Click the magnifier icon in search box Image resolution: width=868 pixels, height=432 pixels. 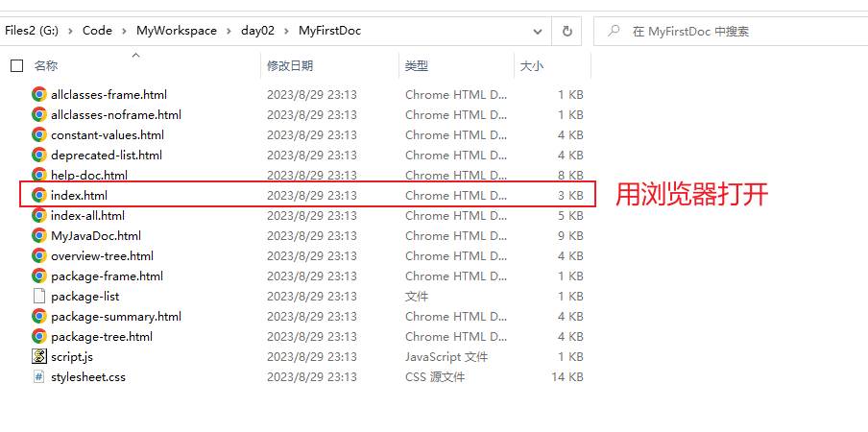coord(614,31)
